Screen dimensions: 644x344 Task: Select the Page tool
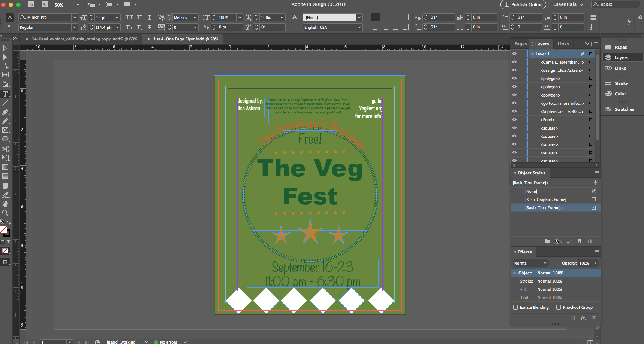[x=5, y=66]
